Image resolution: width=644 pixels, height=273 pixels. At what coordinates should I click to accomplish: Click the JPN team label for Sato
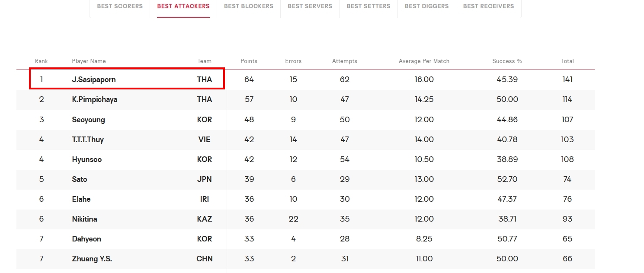(205, 179)
